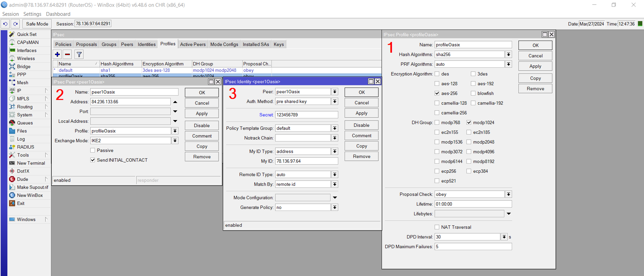Switch to the Policies tab
This screenshot has width=644, height=276.
click(x=63, y=44)
